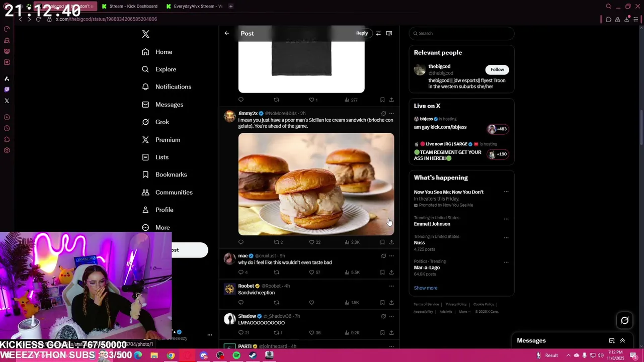Open more options on Jimmy2x's reply
Image resolution: width=644 pixels, height=362 pixels.
[391, 114]
